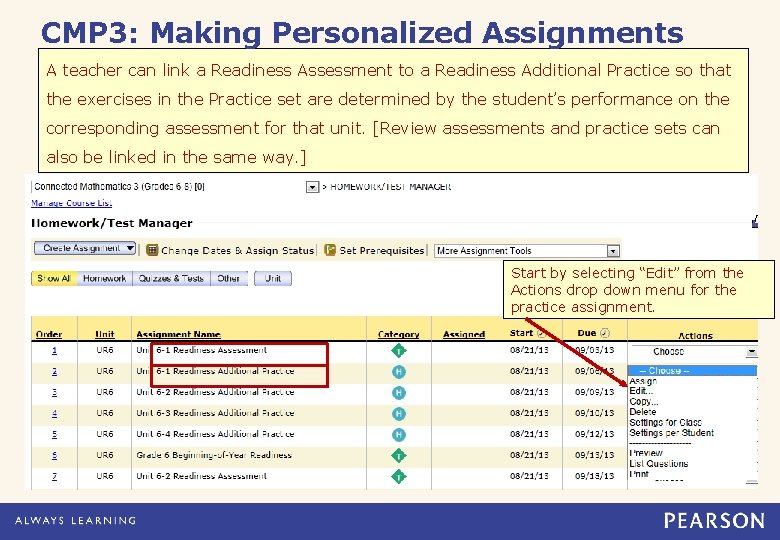The width and height of the screenshot is (780, 540).
Task: Switch to Quizzes & Tests tab
Action: pyautogui.click(x=171, y=278)
